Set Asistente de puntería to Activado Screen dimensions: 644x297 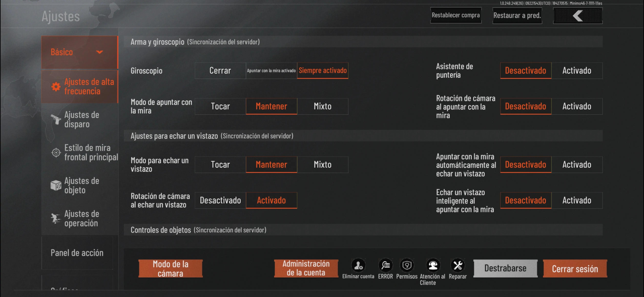coord(577,71)
